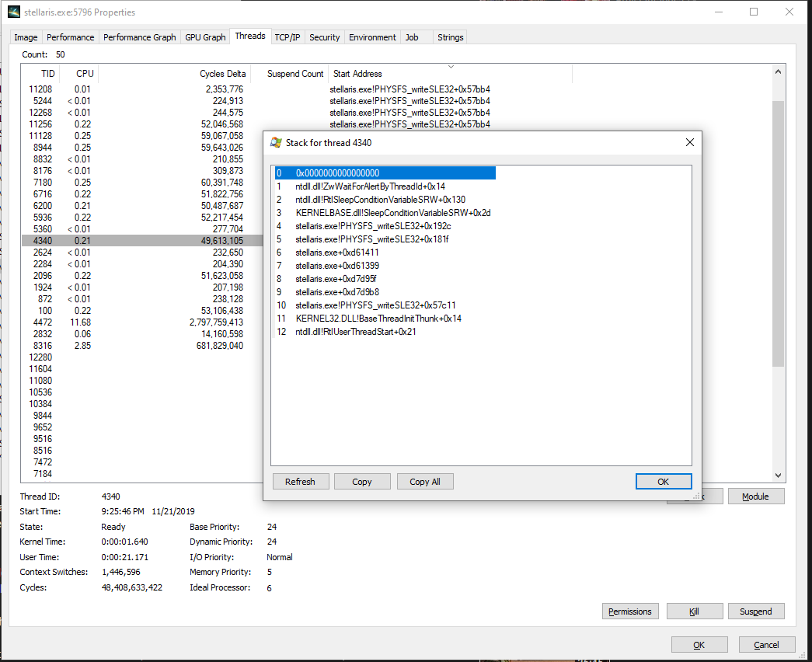Click the stellaris.exe icon in title bar
The width and height of the screenshot is (812, 662).
tap(14, 12)
